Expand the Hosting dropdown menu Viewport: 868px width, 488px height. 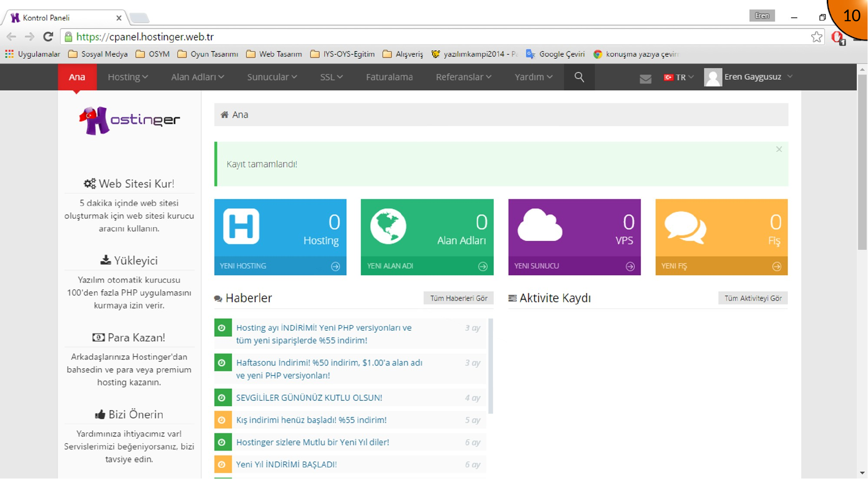coord(127,77)
